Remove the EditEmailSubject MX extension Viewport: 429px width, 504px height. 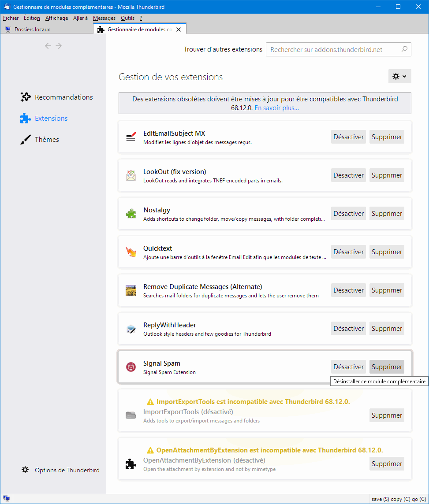pos(387,137)
